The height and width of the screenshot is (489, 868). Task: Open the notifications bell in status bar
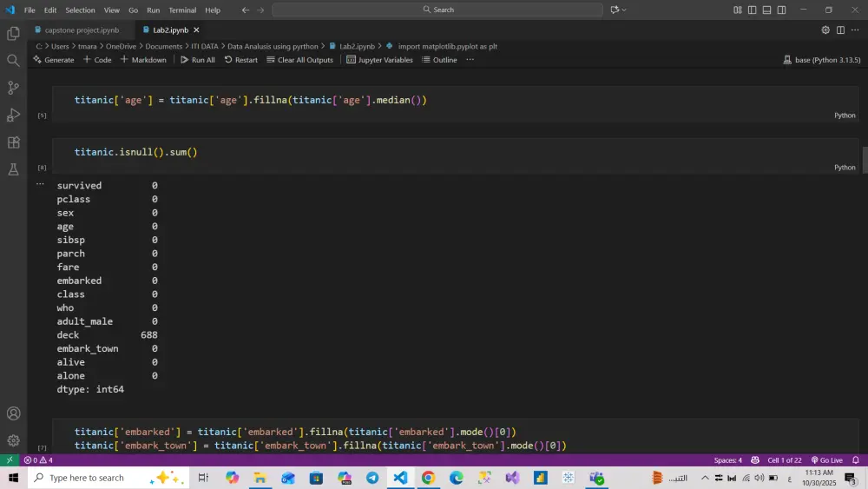coord(856,460)
